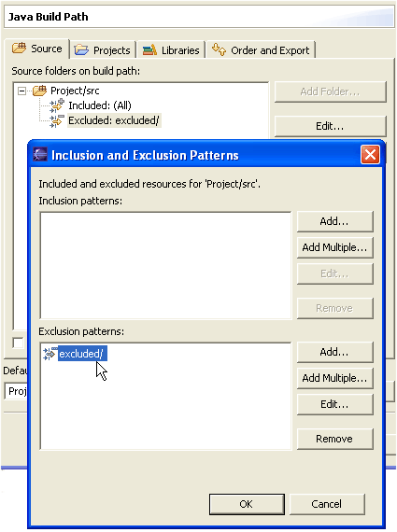Click Add... for exclusion patterns
The height and width of the screenshot is (532, 397).
(x=334, y=352)
